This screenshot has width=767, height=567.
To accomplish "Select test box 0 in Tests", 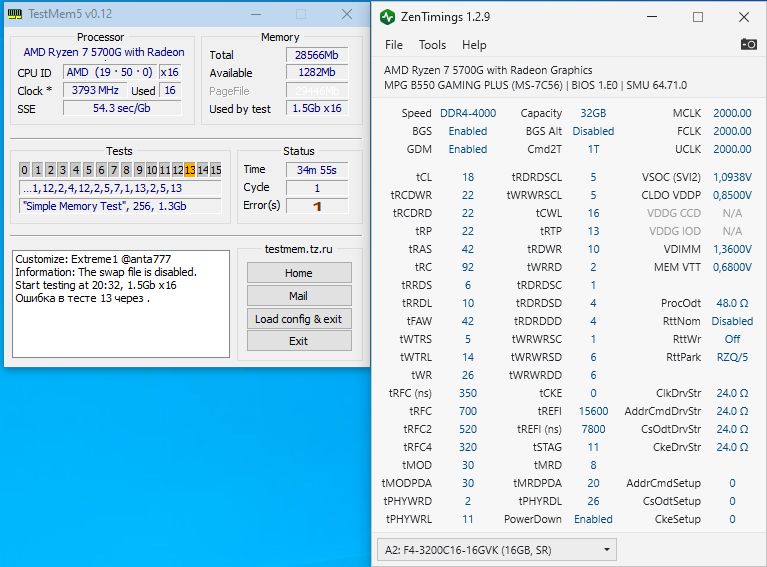I will click(24, 170).
